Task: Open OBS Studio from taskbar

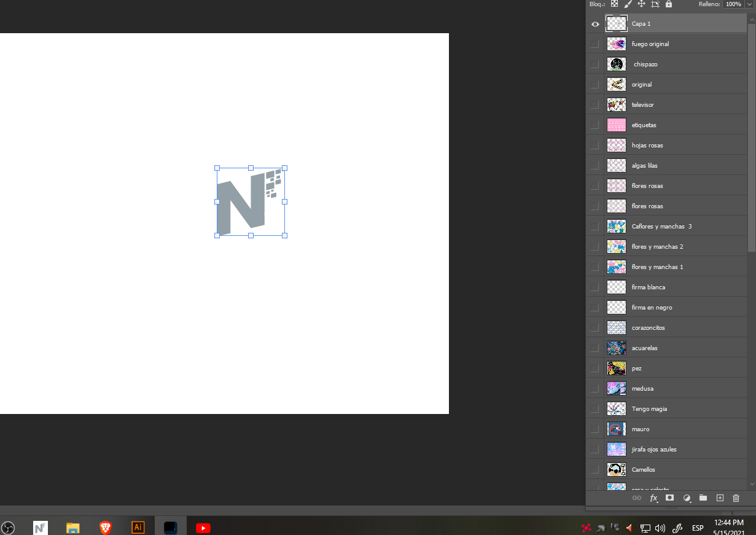Action: click(x=8, y=528)
